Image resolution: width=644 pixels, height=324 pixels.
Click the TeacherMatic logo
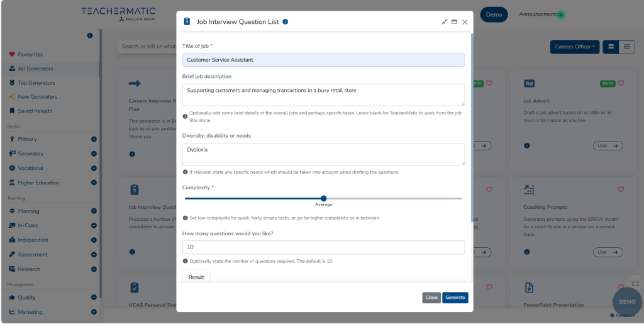118,14
